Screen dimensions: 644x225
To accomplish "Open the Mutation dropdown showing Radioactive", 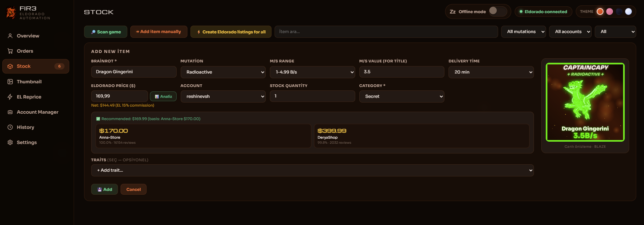I will pos(223,72).
